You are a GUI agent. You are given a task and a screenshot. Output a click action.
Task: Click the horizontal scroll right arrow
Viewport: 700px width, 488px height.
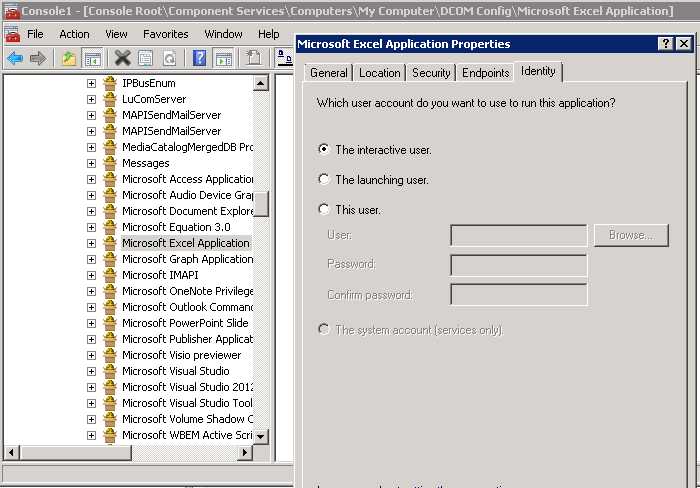click(244, 453)
